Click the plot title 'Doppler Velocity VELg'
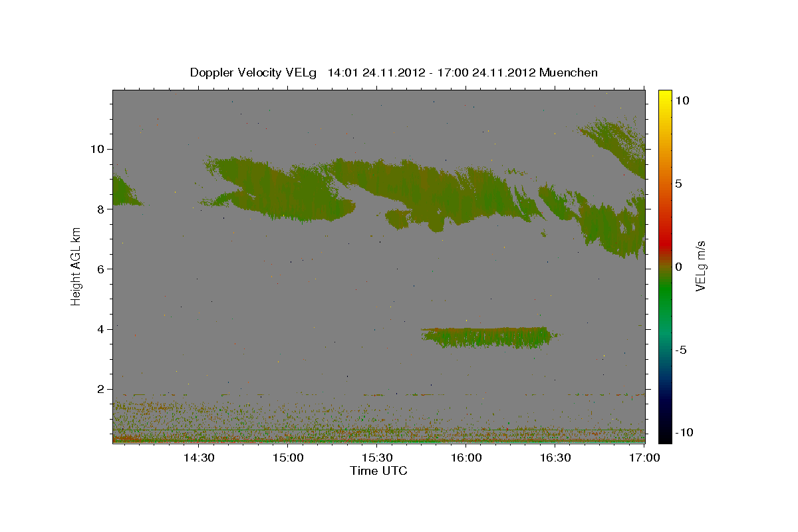The height and width of the screenshot is (532, 798). click(255, 72)
